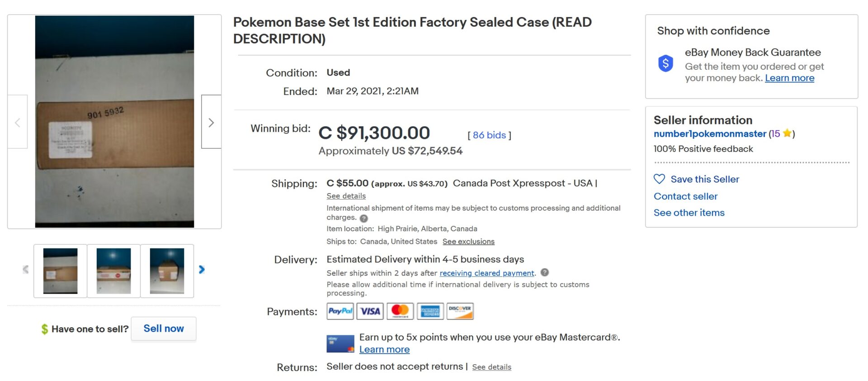The height and width of the screenshot is (381, 868).
Task: Select the Mastercard payment icon
Action: pyautogui.click(x=400, y=311)
